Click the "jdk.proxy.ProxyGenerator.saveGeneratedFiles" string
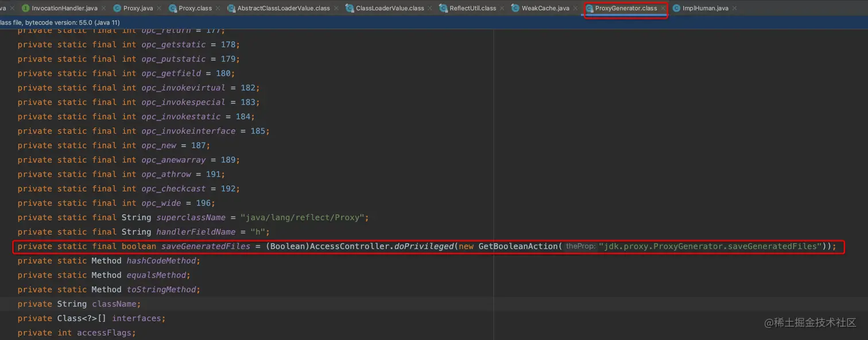The height and width of the screenshot is (340, 868). (710, 246)
